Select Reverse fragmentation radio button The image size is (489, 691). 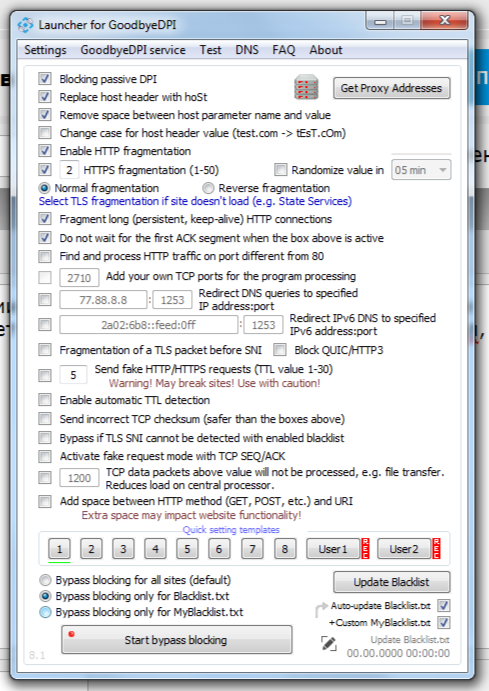point(208,188)
